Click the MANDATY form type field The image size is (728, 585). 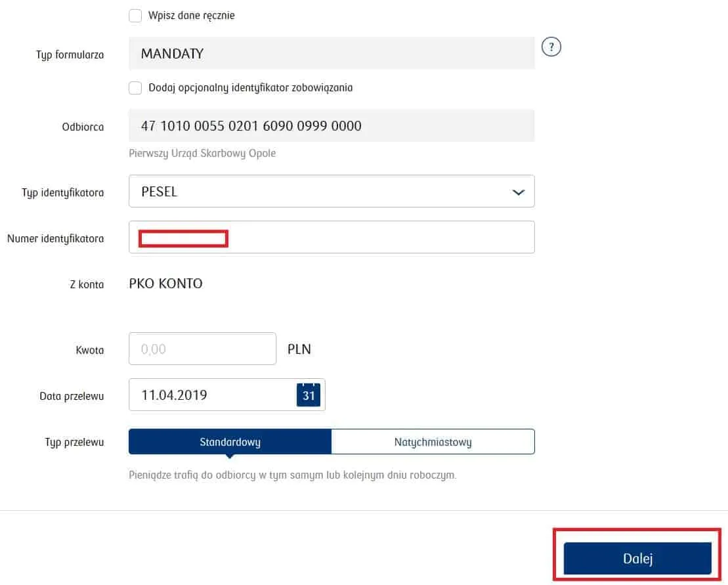[332, 53]
